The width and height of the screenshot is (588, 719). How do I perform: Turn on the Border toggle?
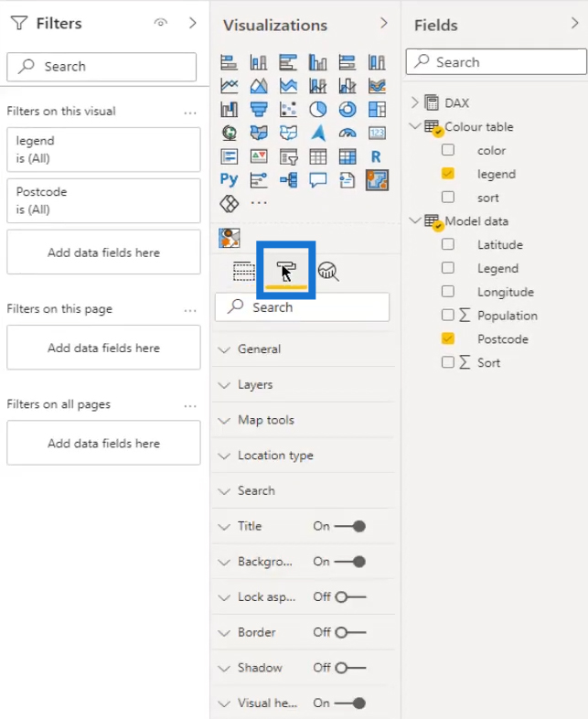(350, 632)
